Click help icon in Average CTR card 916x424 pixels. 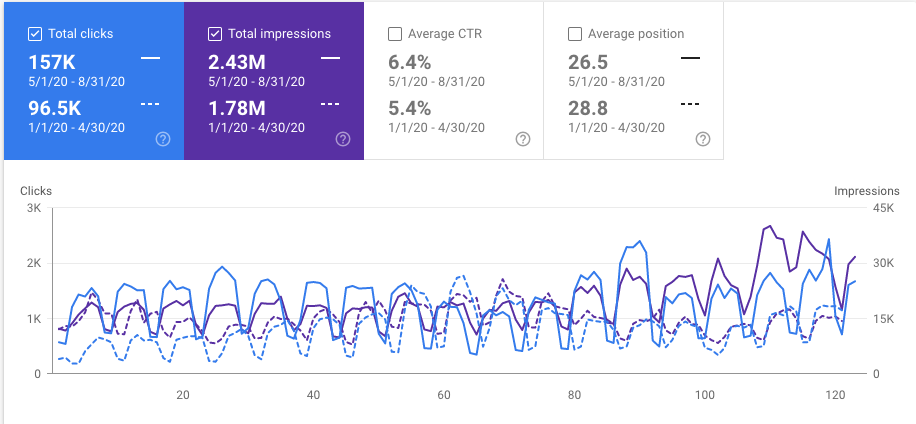click(522, 140)
